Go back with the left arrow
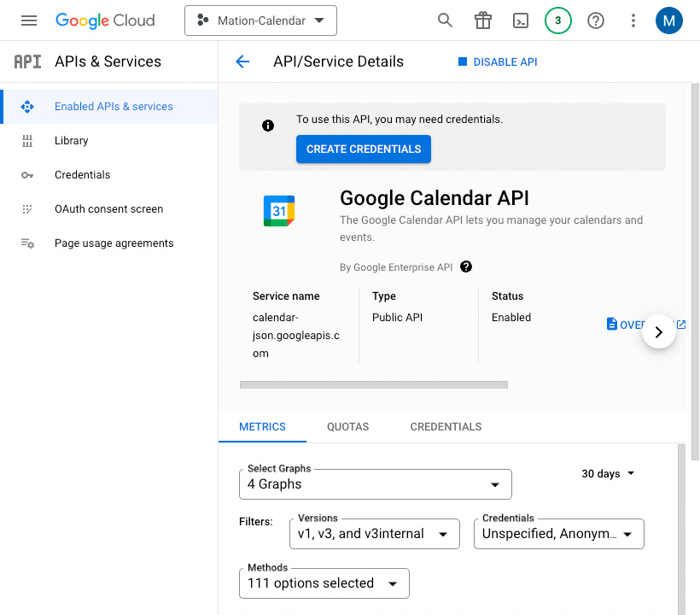 tap(242, 61)
